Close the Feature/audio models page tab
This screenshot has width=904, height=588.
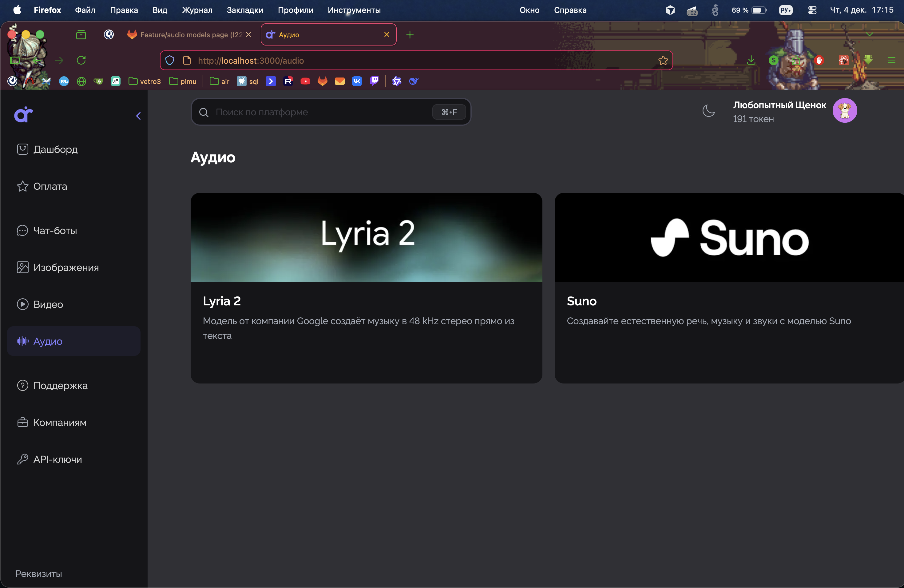(248, 34)
